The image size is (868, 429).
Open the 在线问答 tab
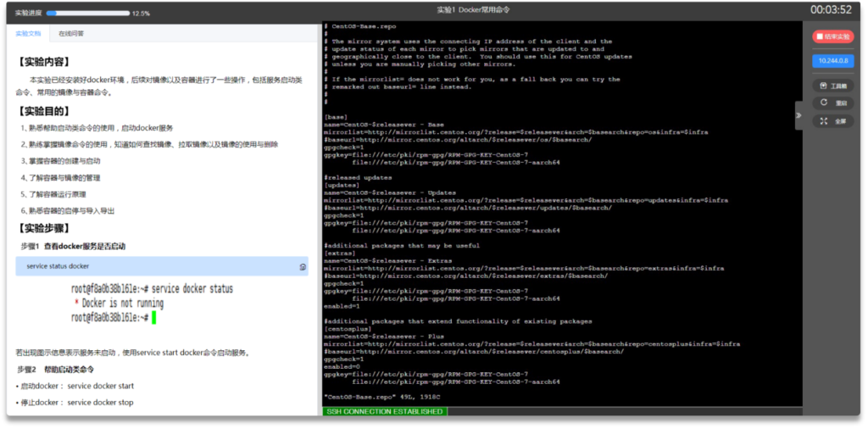pyautogui.click(x=70, y=34)
